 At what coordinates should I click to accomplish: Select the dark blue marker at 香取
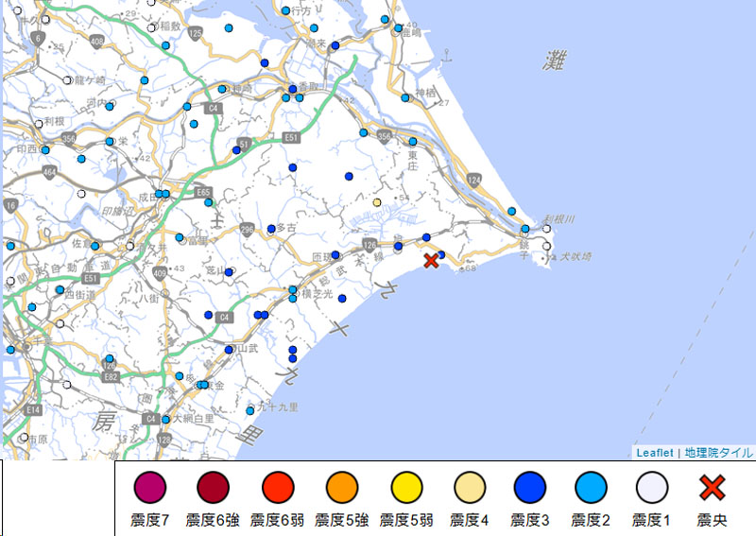(292, 89)
